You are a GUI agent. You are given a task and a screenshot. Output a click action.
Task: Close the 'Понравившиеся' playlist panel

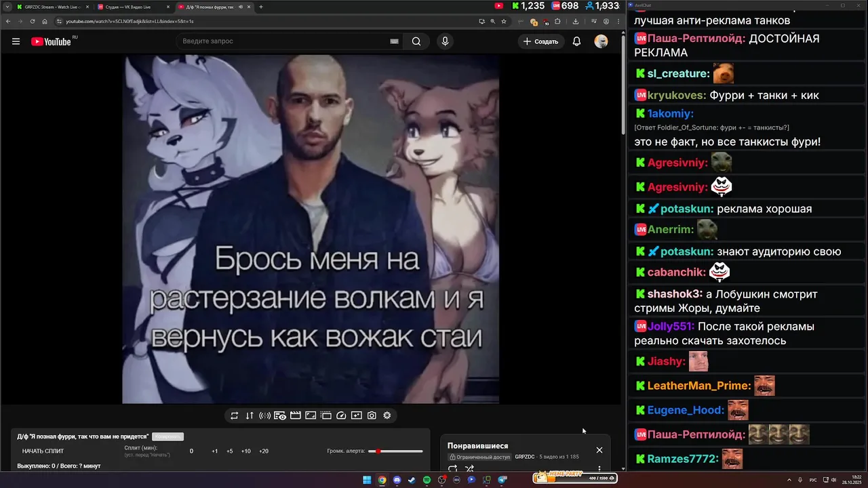coord(599,450)
